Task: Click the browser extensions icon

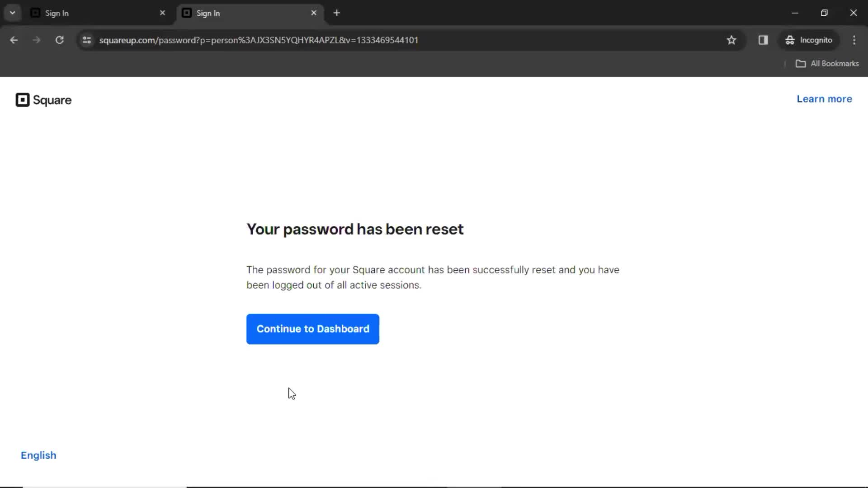Action: click(x=763, y=40)
